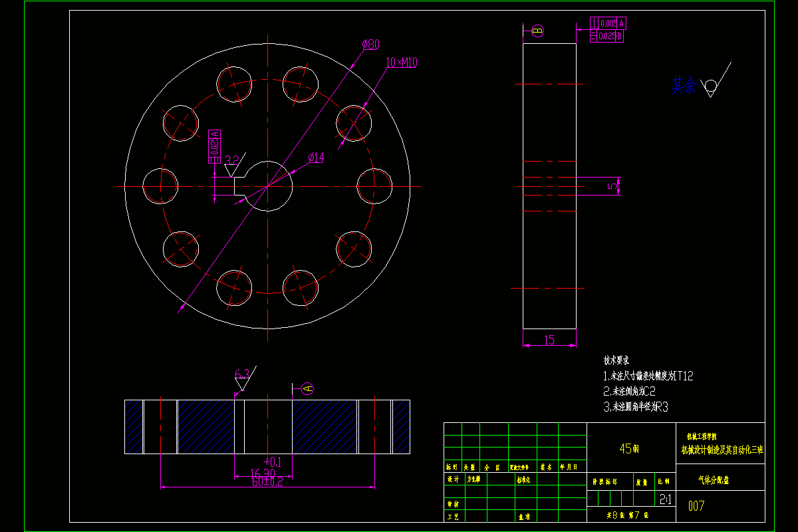Select the Ø80 diameter dimension text

[370, 45]
